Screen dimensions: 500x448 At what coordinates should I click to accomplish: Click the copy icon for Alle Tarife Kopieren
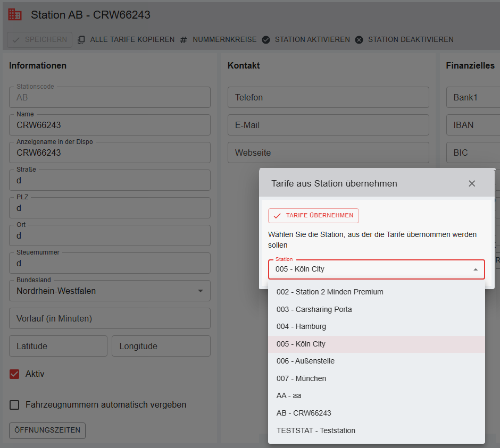[81, 40]
